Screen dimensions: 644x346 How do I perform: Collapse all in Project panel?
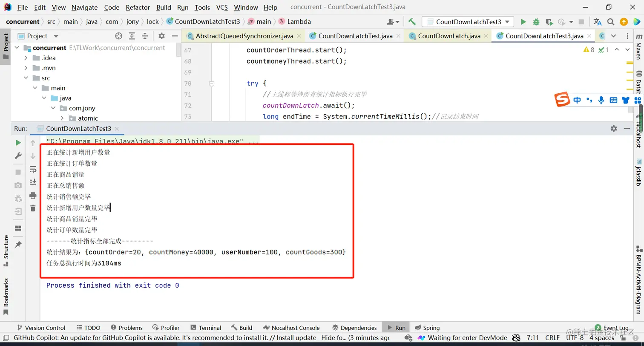(145, 36)
